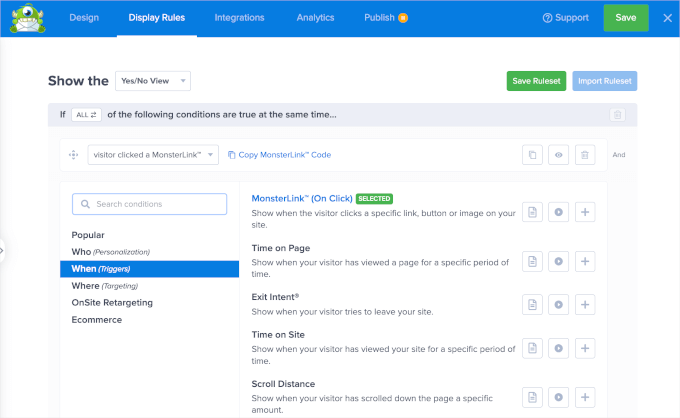The image size is (680, 418).
Task: Click the MonsterLink (On Click) title
Action: click(x=302, y=199)
